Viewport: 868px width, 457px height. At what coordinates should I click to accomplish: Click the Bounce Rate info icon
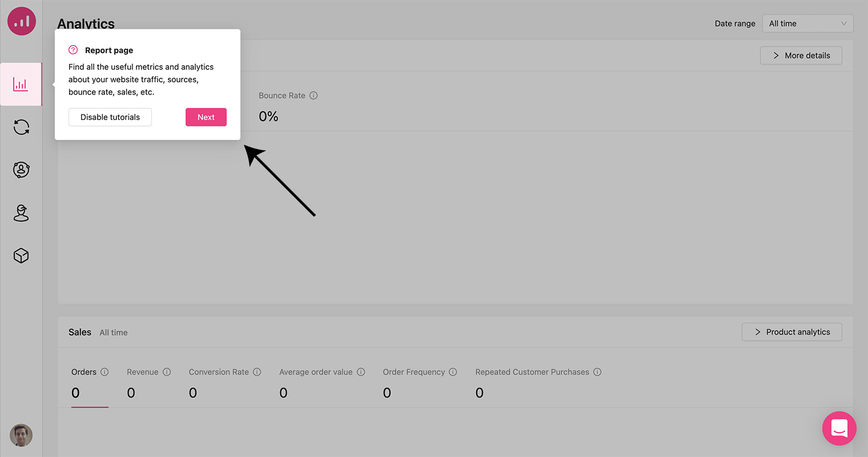tap(314, 95)
